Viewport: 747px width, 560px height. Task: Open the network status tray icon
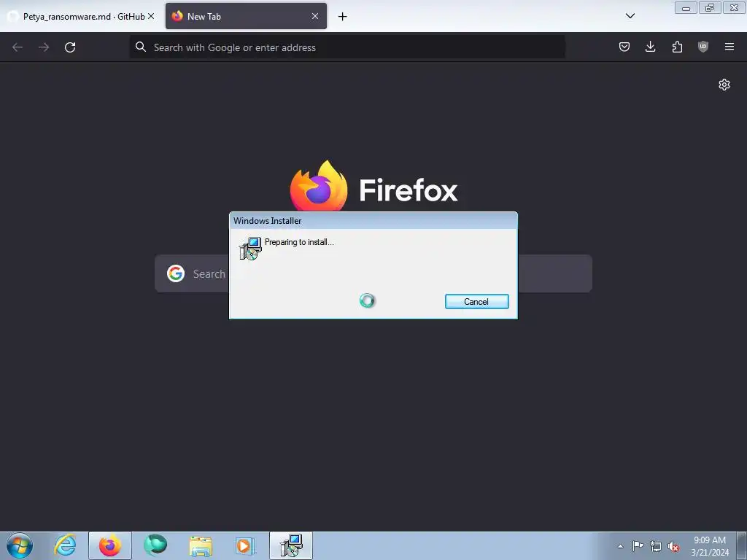pos(656,546)
